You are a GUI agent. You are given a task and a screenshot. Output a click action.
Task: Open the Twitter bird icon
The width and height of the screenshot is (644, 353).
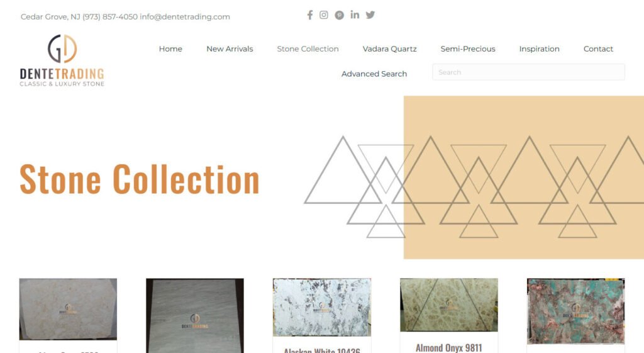[x=370, y=15]
